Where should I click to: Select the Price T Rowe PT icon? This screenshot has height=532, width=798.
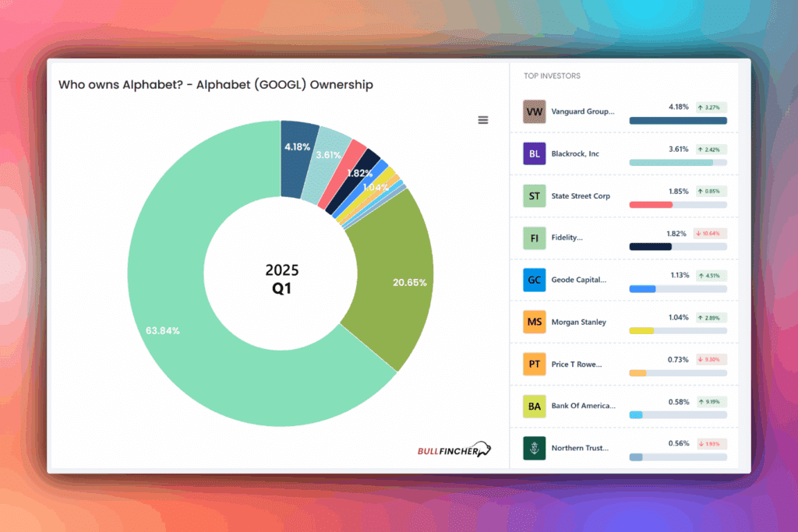click(x=535, y=364)
